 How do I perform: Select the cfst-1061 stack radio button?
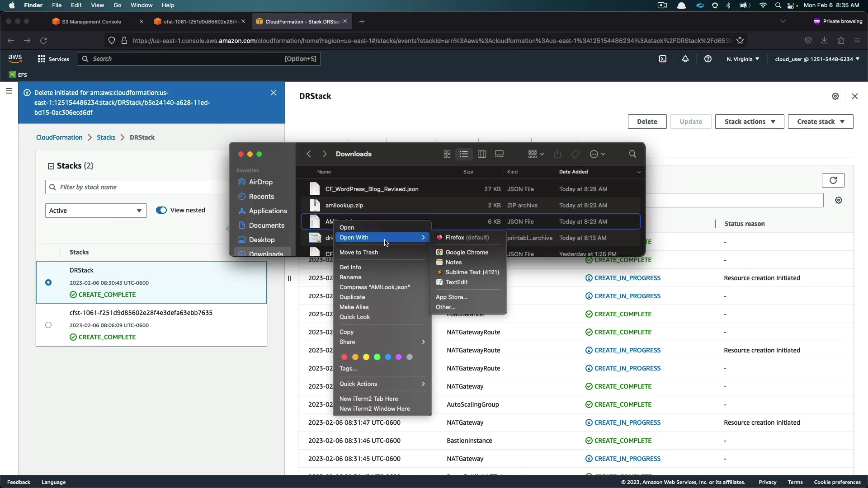(x=48, y=325)
